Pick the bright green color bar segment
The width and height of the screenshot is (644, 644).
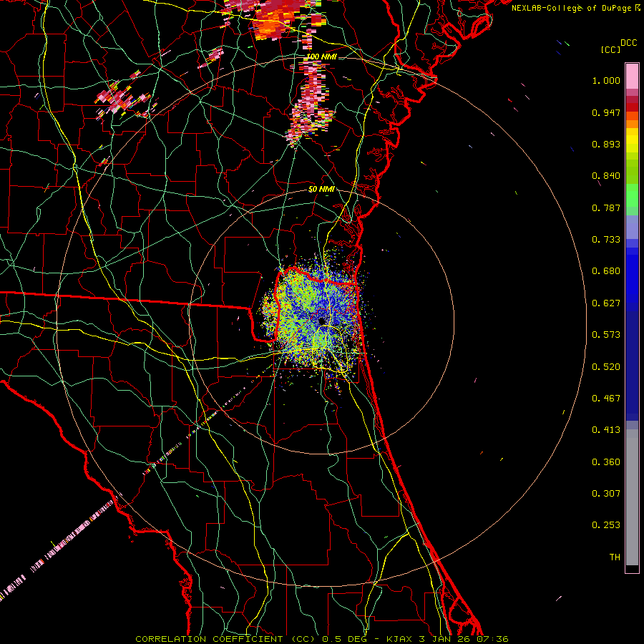[x=632, y=195]
